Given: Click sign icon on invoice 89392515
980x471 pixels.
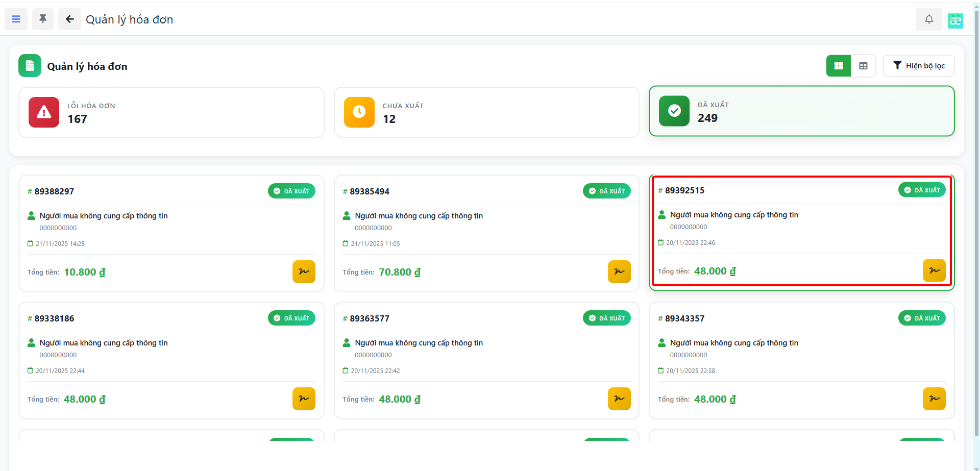Looking at the screenshot, I should tap(934, 270).
